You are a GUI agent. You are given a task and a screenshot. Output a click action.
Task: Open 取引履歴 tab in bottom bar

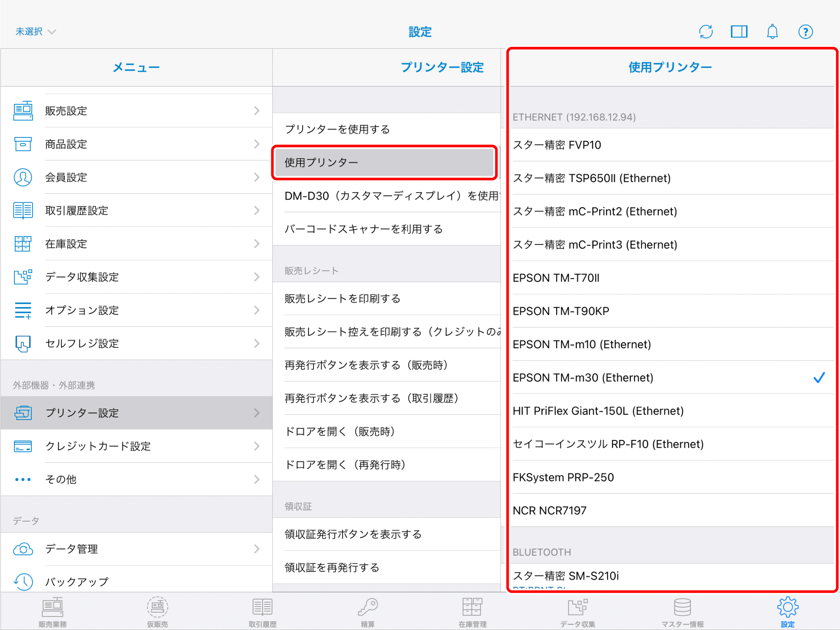(x=263, y=613)
